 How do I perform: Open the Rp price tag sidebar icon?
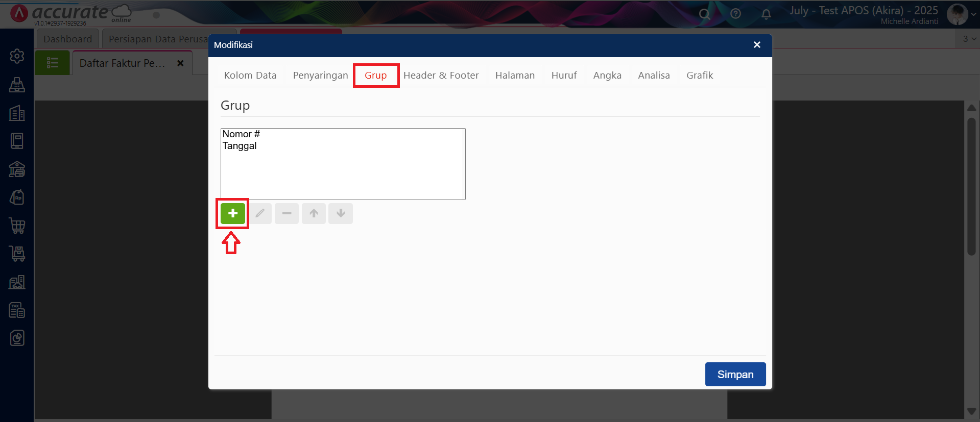(17, 197)
